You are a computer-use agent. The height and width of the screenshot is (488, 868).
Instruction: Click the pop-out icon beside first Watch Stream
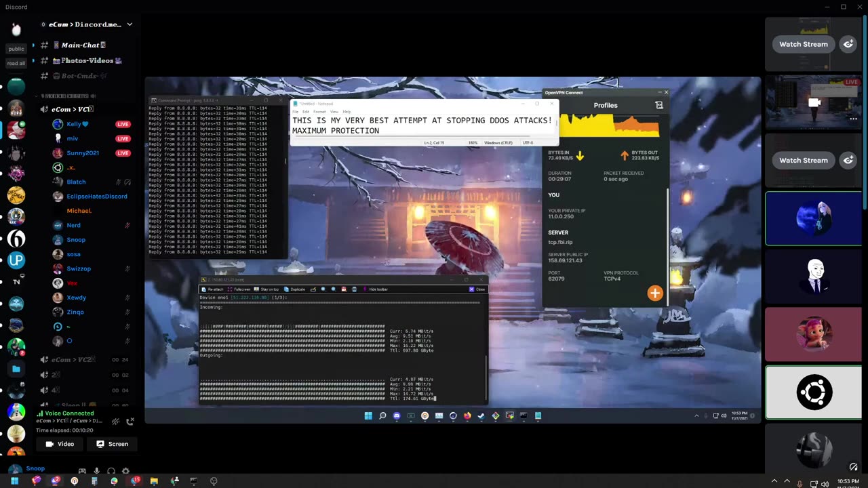[x=848, y=44]
